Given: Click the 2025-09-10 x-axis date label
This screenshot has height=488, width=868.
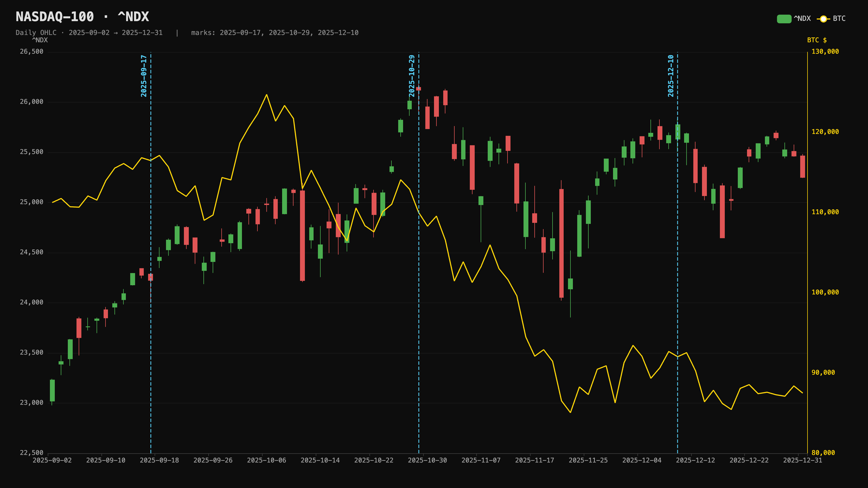Looking at the screenshot, I should [106, 460].
